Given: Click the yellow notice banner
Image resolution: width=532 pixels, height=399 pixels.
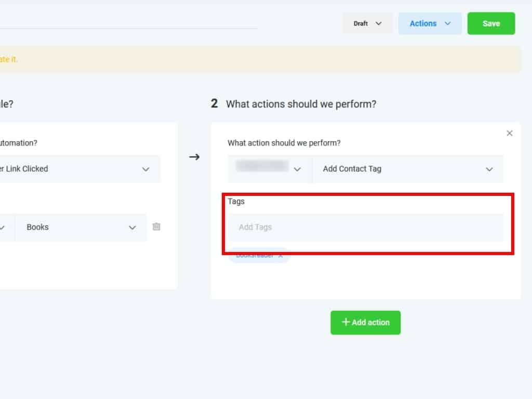Looking at the screenshot, I should [260, 59].
